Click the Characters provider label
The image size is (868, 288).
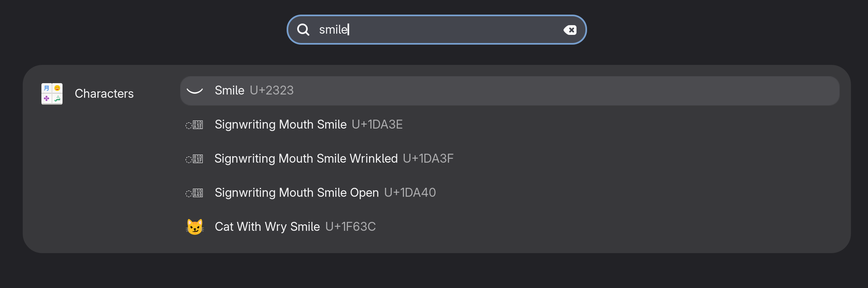pos(104,94)
